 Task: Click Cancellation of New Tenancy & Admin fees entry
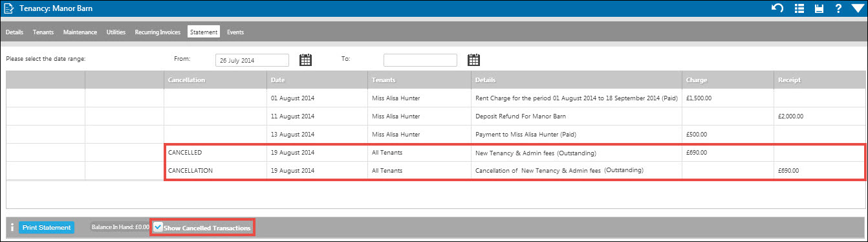(x=559, y=170)
